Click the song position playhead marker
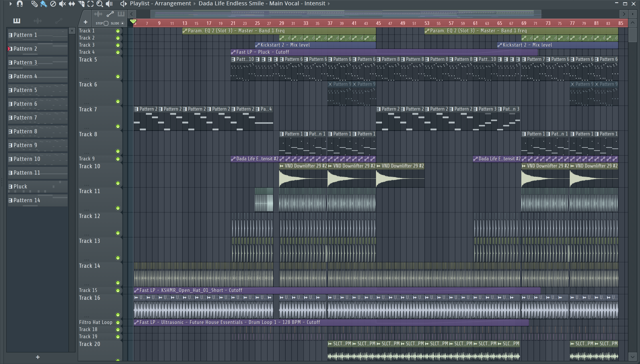640x364 pixels. (133, 22)
